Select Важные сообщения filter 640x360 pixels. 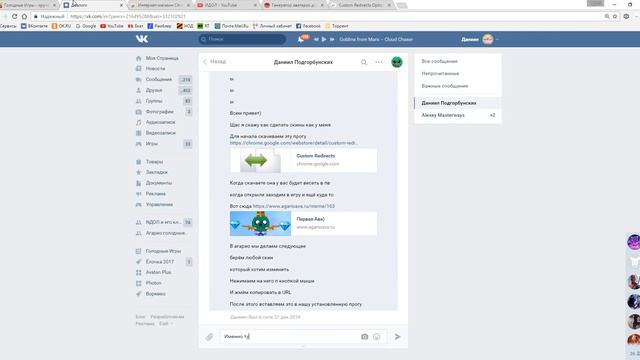445,86
